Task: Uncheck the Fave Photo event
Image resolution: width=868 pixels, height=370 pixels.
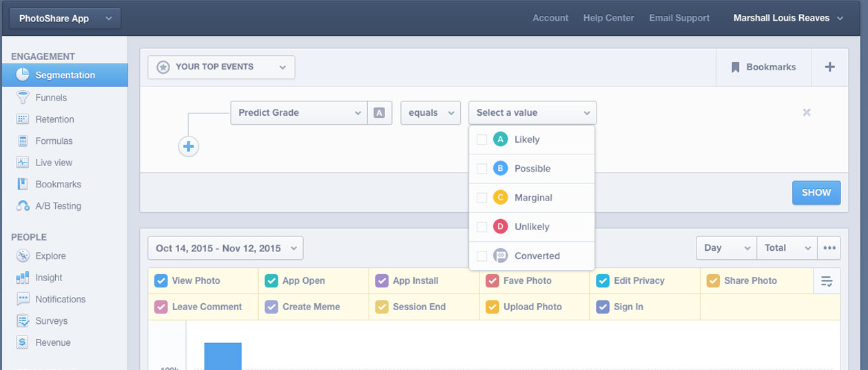Action: coord(492,280)
